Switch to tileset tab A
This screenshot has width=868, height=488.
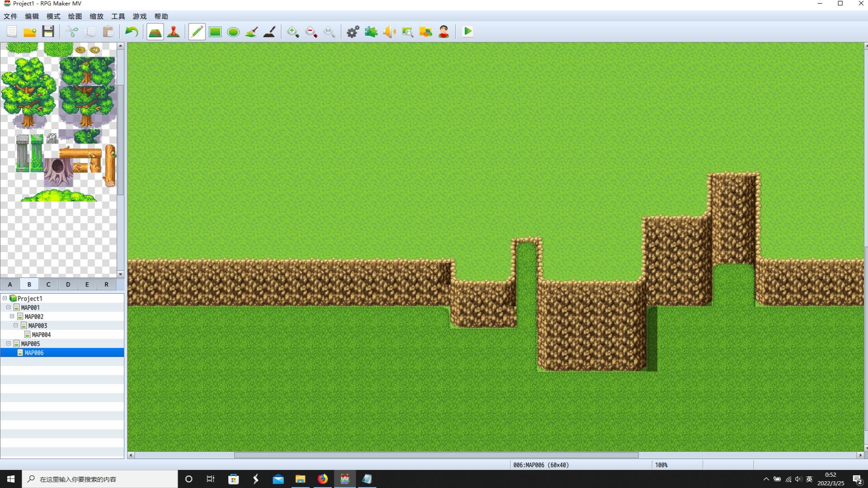(10, 284)
